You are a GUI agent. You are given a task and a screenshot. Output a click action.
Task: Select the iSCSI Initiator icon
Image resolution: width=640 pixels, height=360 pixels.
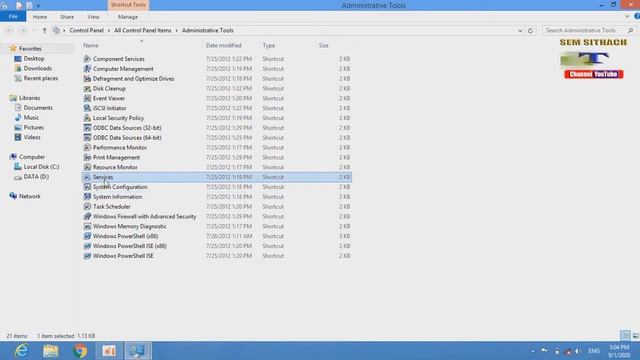click(x=87, y=108)
